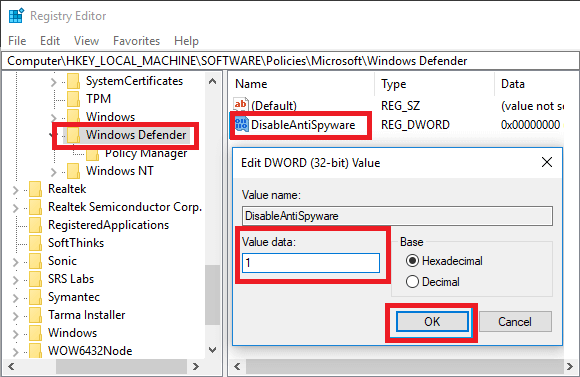Image resolution: width=580 pixels, height=377 pixels.
Task: Click the tree pane scroll down arrow
Action: pos(212,350)
